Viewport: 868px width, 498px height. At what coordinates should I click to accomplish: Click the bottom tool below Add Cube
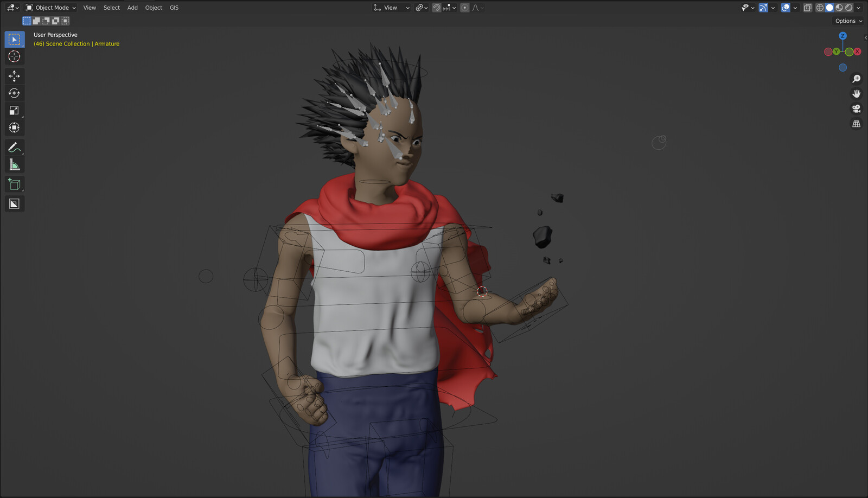point(14,204)
